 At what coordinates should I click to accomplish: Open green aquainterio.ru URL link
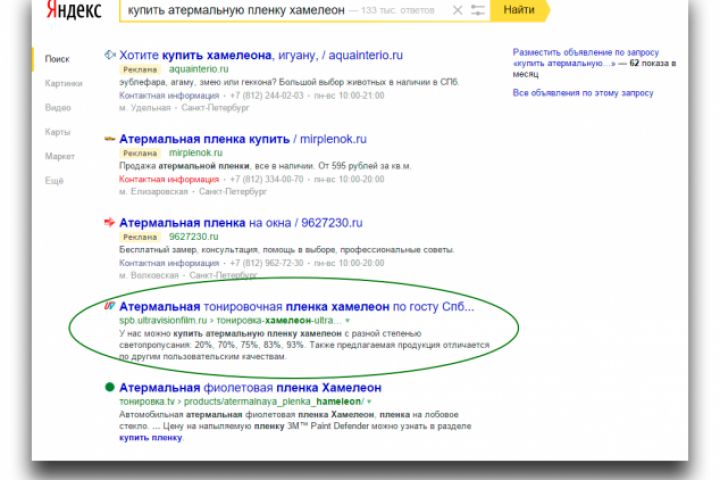coord(198,69)
